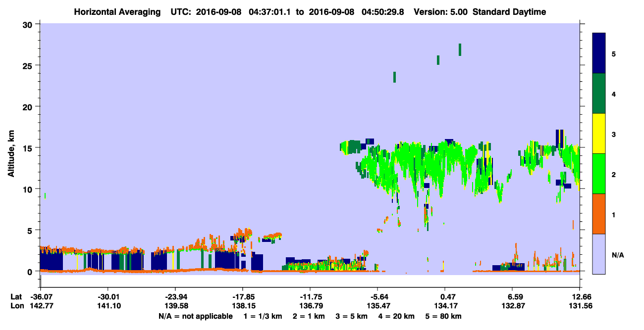Click the yellow colorbar segment labeled 3
The height and width of the screenshot is (330, 644).
[x=599, y=134]
